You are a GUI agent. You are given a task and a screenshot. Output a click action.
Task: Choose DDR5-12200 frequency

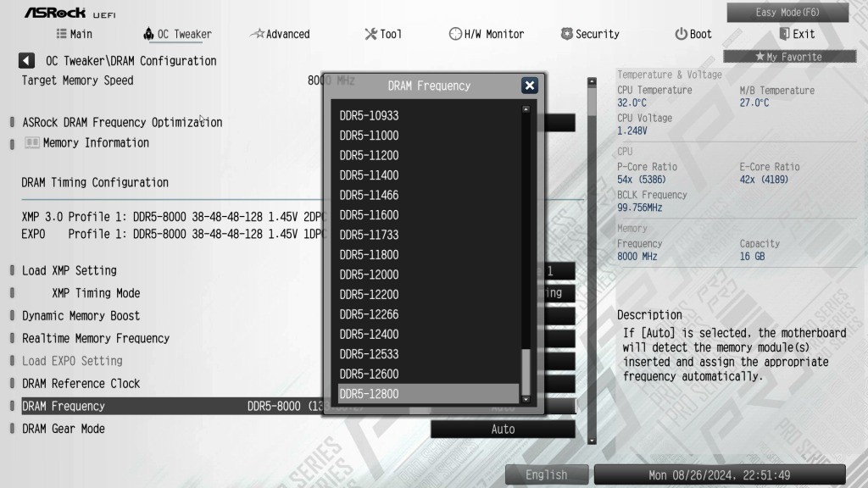[x=428, y=294]
